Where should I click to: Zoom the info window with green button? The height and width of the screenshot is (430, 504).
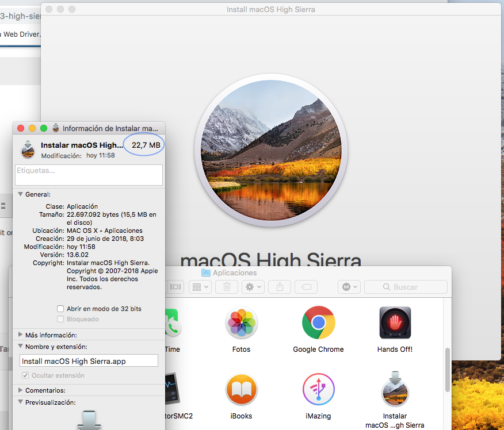[x=44, y=128]
